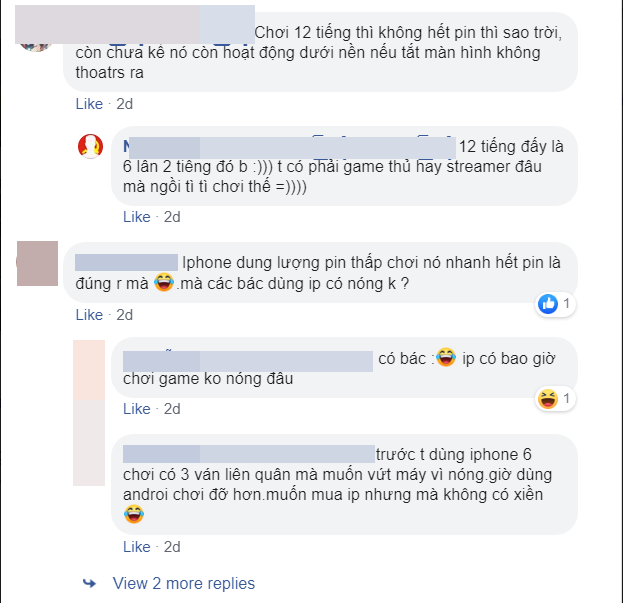
Task: Like the reply saying ip never gets hot
Action: 137,409
